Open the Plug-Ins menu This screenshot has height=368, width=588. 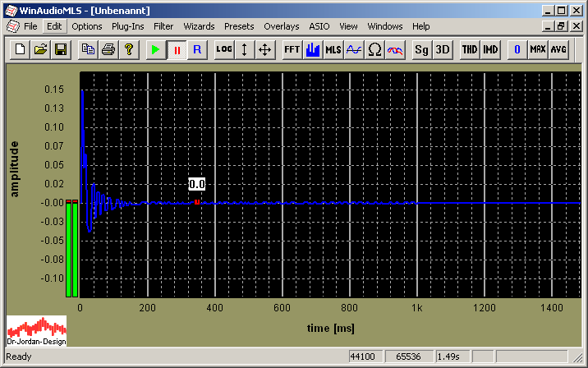click(x=127, y=26)
